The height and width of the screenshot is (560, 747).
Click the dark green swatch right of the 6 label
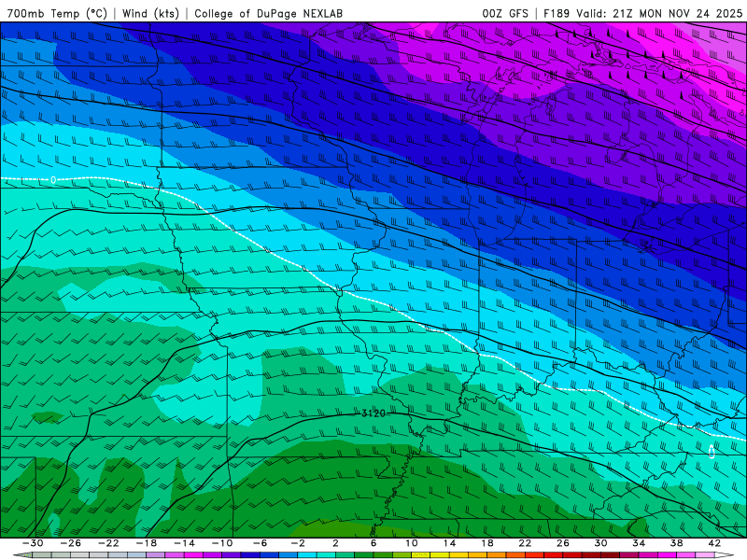coord(383,555)
